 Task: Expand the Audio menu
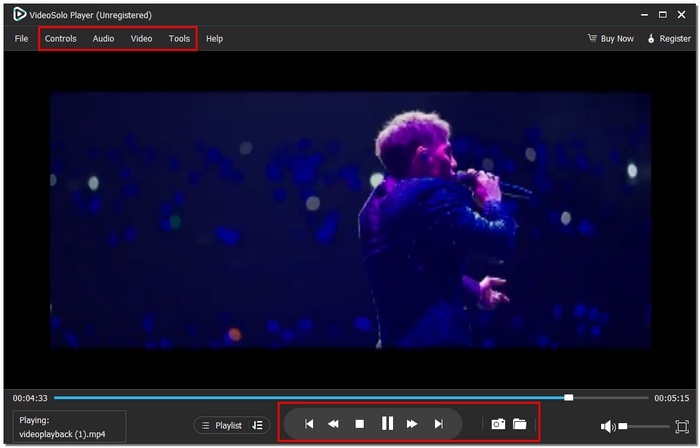tap(103, 39)
